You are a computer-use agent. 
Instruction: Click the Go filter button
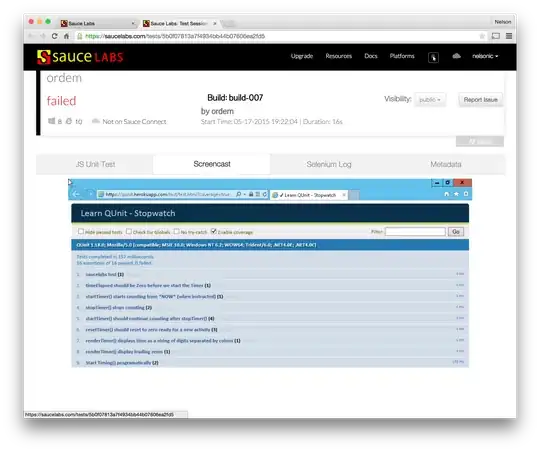click(456, 232)
